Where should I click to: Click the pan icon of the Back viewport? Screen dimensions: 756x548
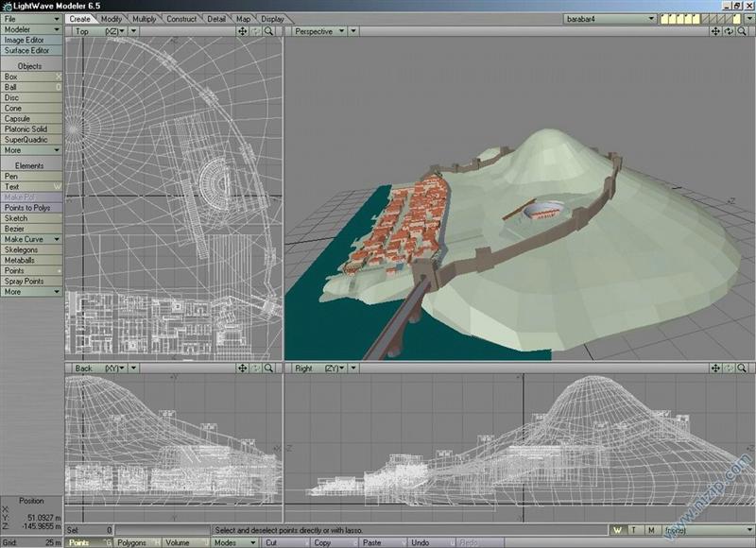[242, 368]
